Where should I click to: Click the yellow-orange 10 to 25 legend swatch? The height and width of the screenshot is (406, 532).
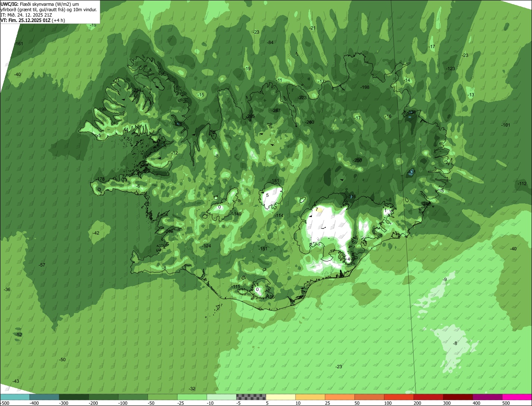pos(310,397)
